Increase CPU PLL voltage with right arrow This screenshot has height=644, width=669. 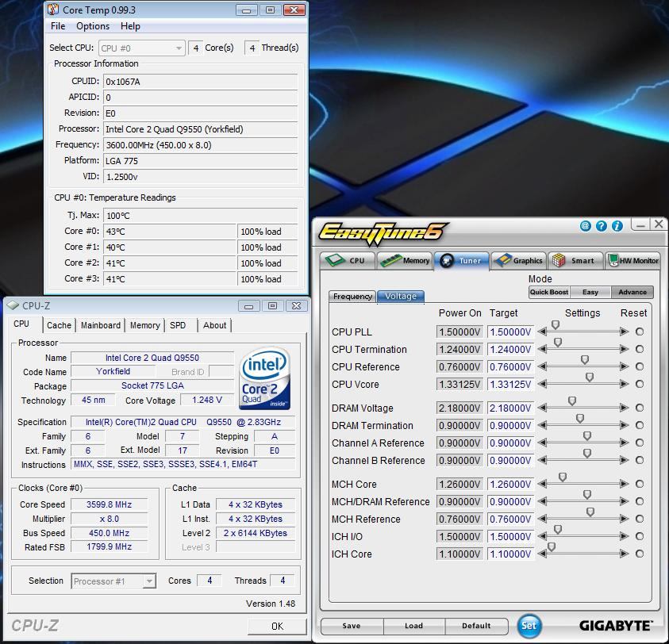[x=624, y=332]
